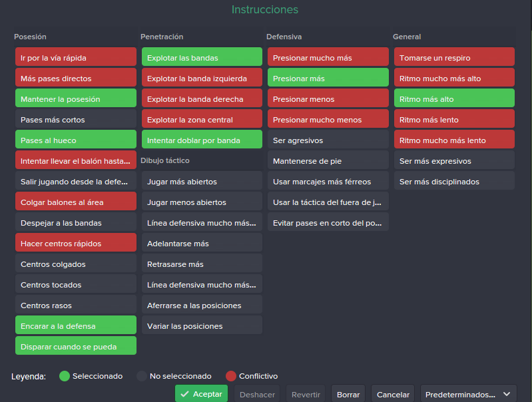This screenshot has width=532, height=402.
Task: Enable Usar marcajes más férreos
Action: pos(328,182)
